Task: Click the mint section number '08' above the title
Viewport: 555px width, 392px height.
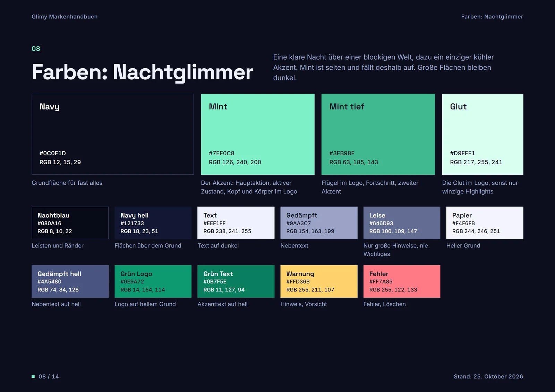Action: [x=36, y=49]
